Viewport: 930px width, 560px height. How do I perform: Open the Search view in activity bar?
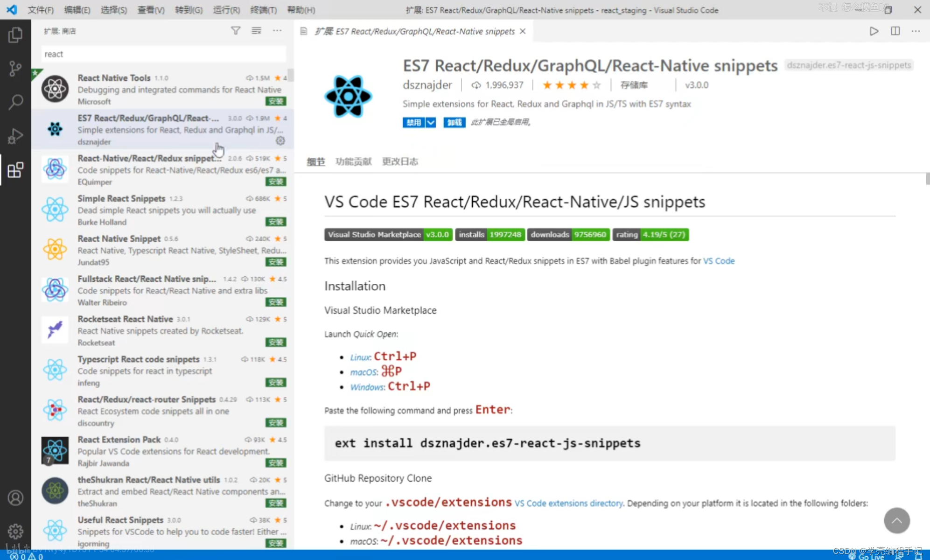tap(15, 102)
